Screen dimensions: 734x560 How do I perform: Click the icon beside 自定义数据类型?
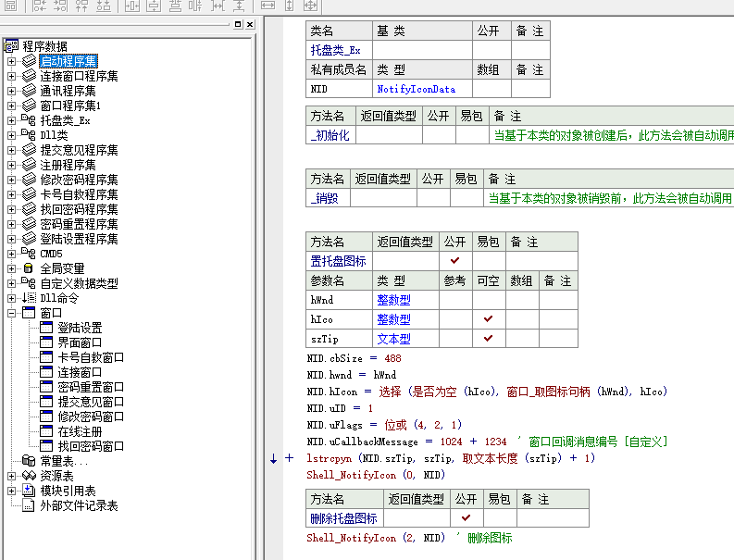click(29, 283)
